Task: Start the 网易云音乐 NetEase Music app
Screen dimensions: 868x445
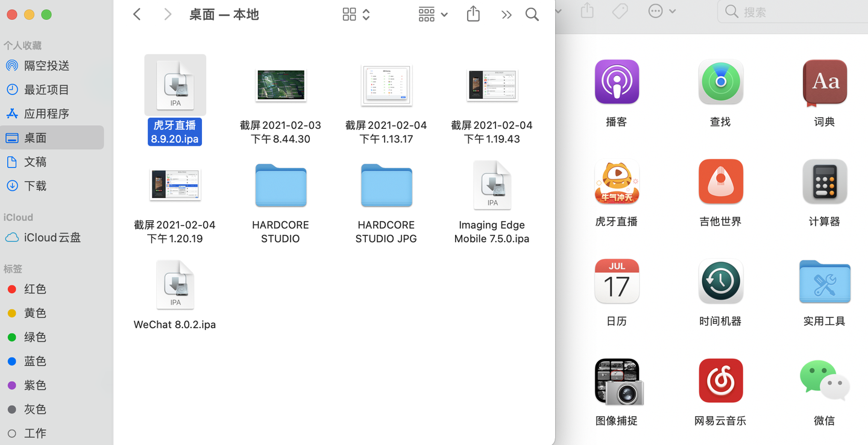Action: coord(720,381)
